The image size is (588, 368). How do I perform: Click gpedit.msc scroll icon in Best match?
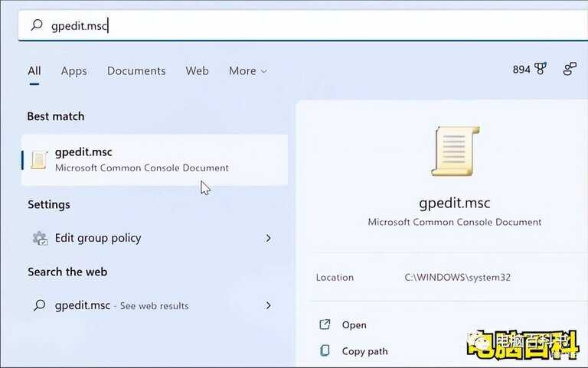39,160
